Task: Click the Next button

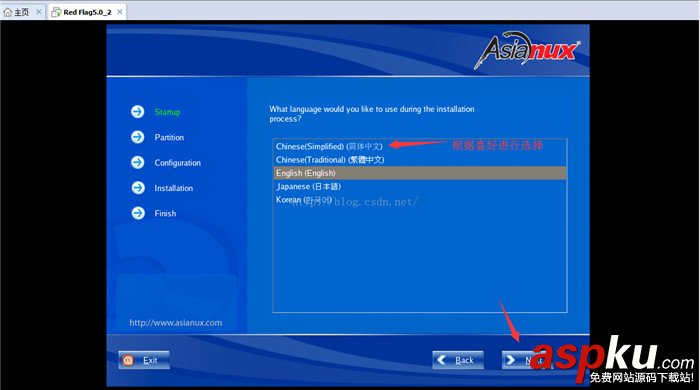Action: pyautogui.click(x=527, y=360)
